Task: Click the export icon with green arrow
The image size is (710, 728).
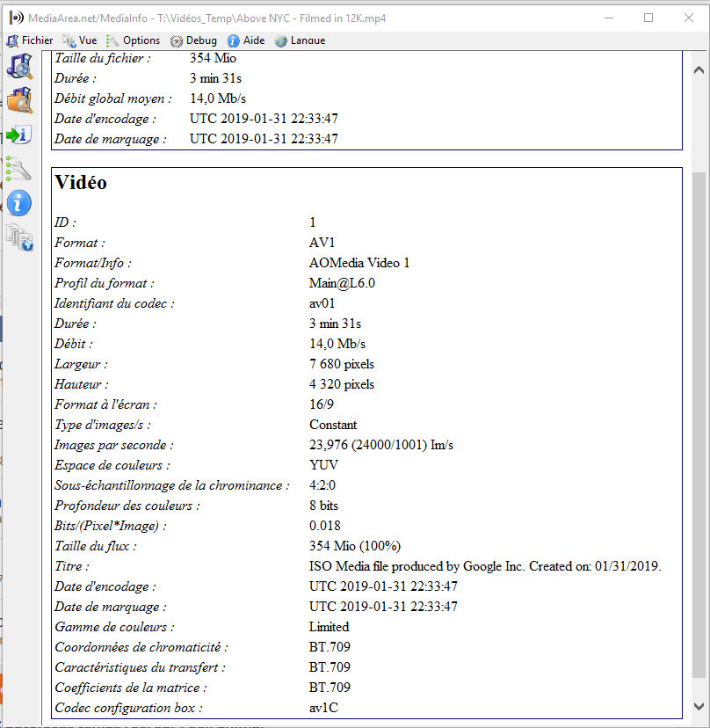Action: (x=19, y=135)
